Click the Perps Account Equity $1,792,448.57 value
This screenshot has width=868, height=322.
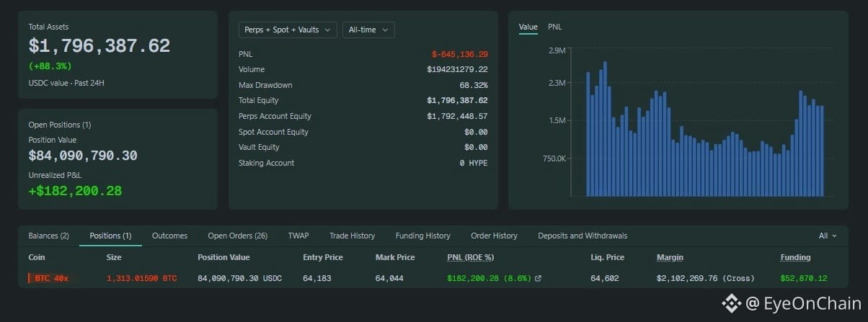tap(457, 116)
